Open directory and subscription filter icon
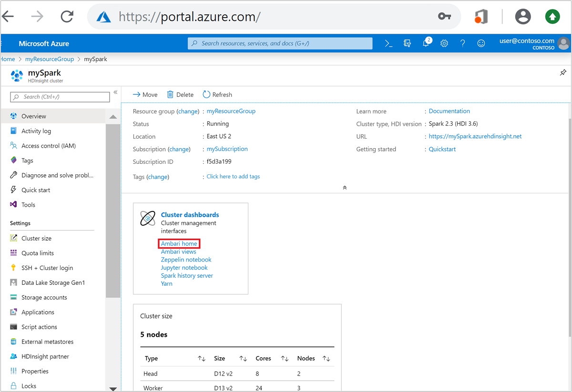This screenshot has height=392, width=572. pos(407,43)
